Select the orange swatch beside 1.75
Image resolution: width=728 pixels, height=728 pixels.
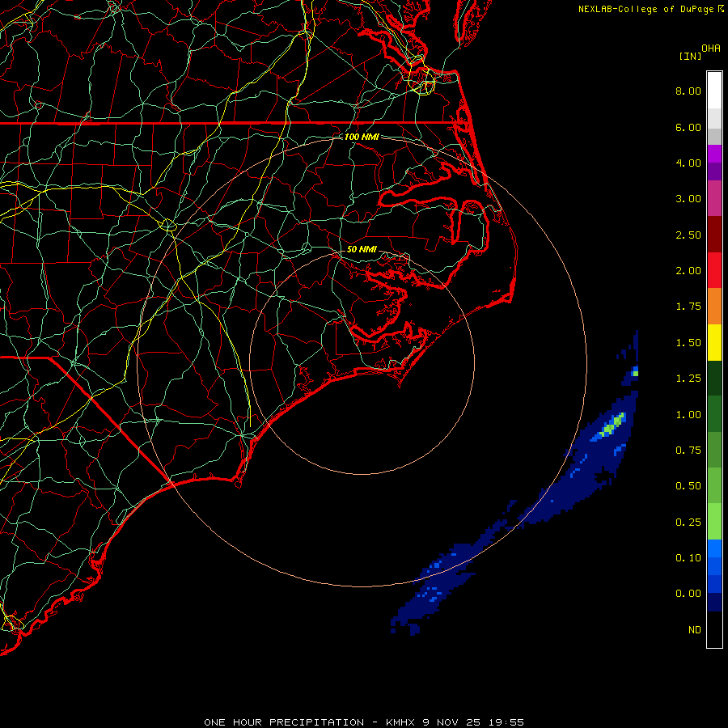(714, 307)
